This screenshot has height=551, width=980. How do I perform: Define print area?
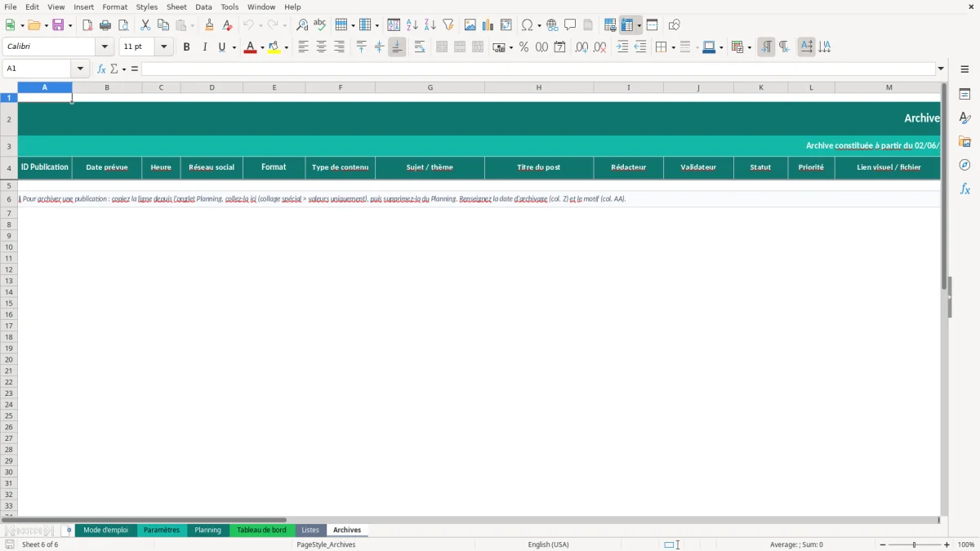tap(610, 25)
